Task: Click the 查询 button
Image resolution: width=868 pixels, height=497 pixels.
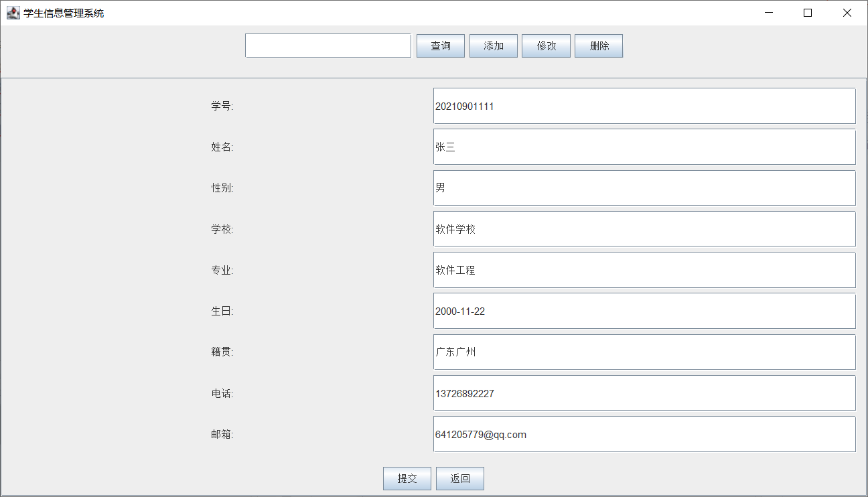Action: [x=441, y=46]
